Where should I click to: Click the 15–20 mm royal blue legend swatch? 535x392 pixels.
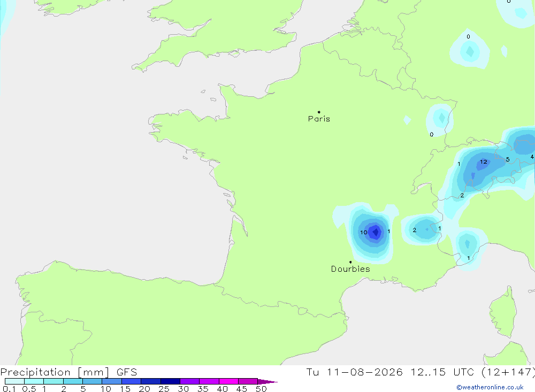(x=132, y=381)
